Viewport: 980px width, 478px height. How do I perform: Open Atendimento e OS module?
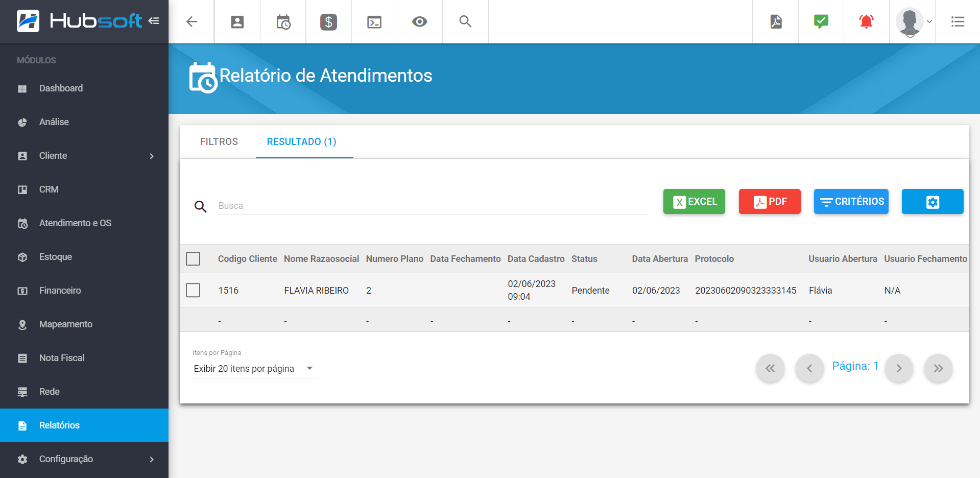point(75,223)
